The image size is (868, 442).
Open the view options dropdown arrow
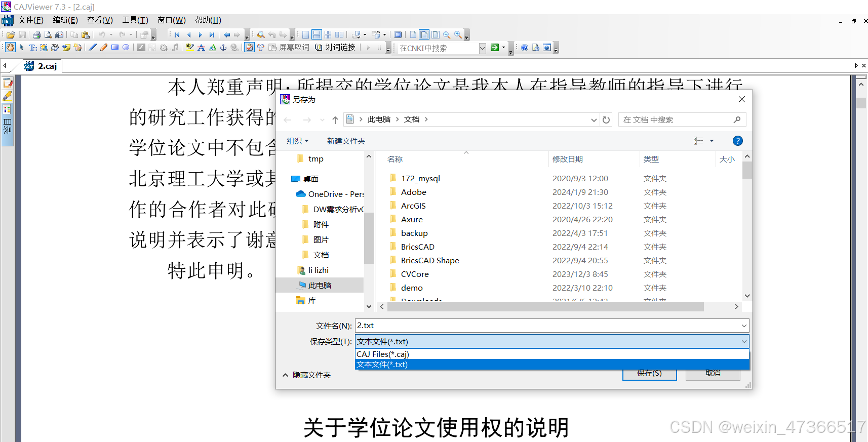712,141
